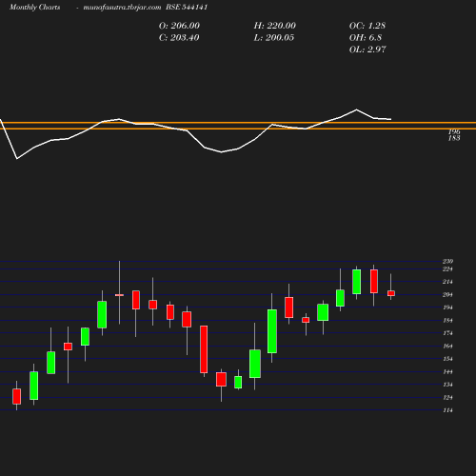The image size is (476, 476).
Task: Click the close price 'C: 203.40'
Action: [x=179, y=38]
